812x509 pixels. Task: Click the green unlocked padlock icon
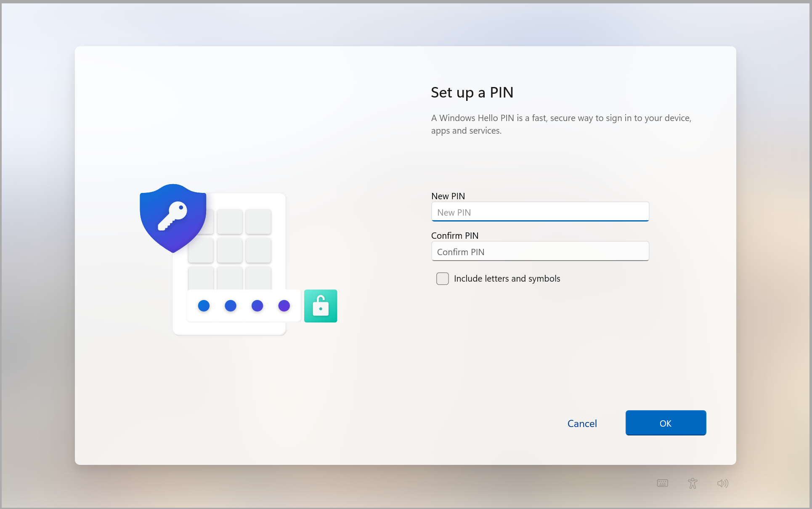click(321, 306)
